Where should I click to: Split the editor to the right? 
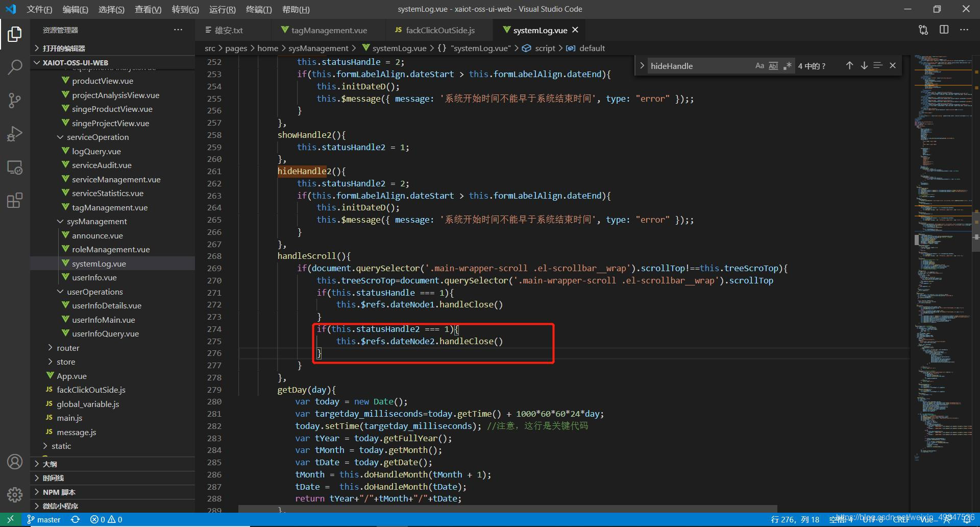coord(944,30)
